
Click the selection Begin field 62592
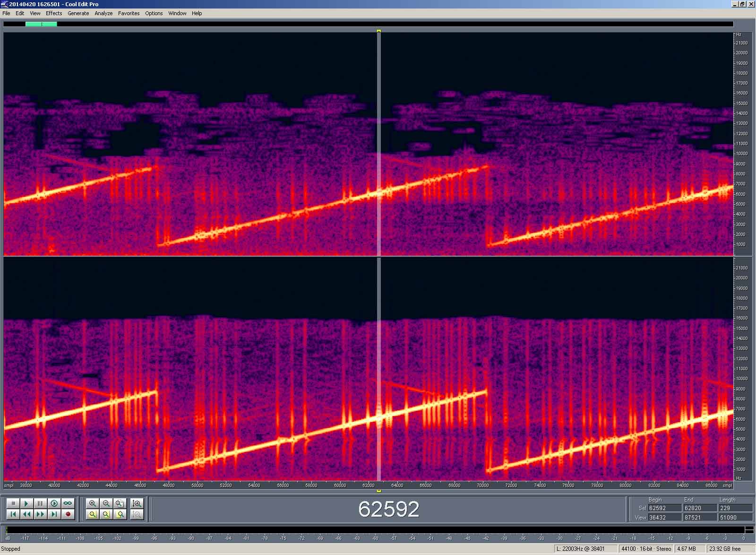click(x=664, y=508)
